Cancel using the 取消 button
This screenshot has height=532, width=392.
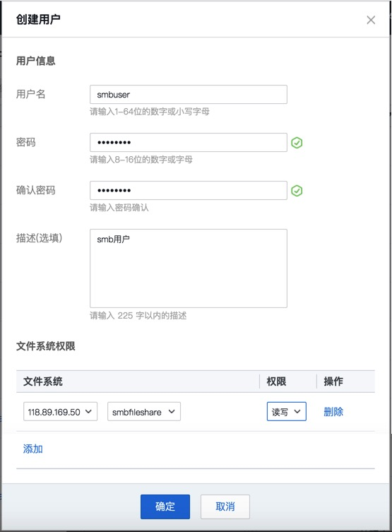coord(225,507)
